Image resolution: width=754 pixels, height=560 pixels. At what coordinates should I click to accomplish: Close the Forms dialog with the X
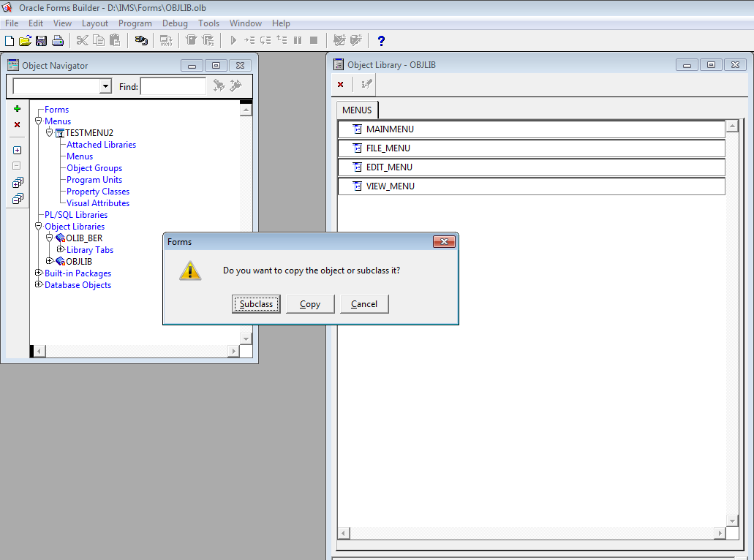point(445,241)
